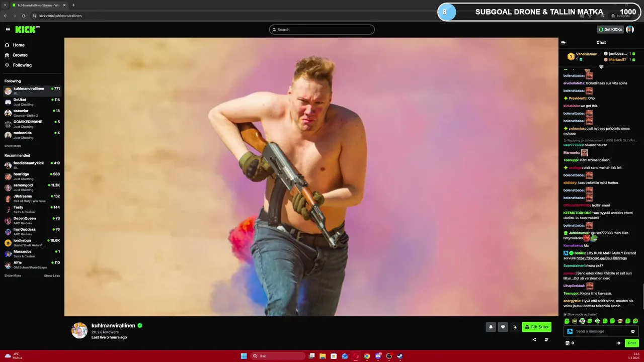644x362 pixels.
Task: Click the last emote in quick emote bar
Action: pyautogui.click(x=635, y=321)
